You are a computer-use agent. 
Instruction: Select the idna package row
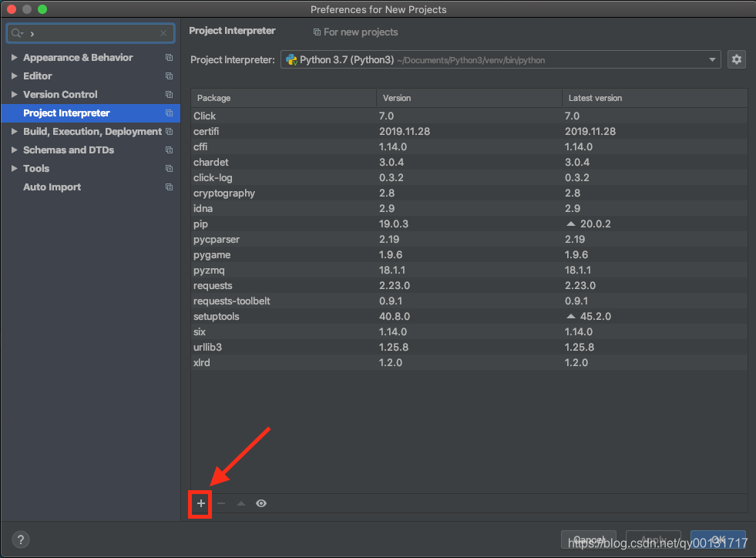pyautogui.click(x=469, y=208)
